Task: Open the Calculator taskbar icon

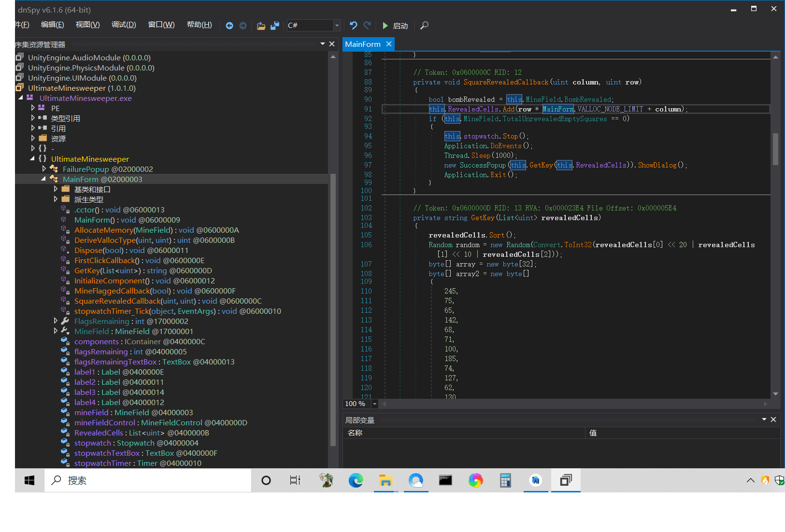Action: click(505, 480)
